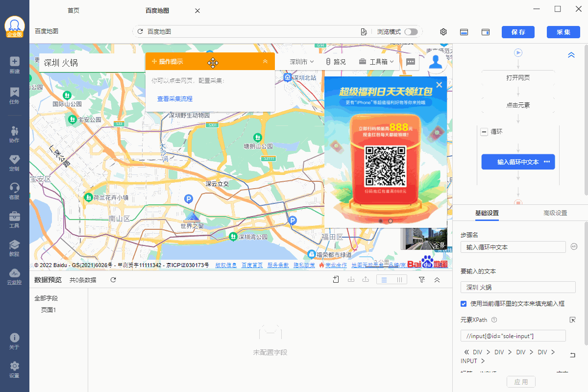588x392 pixels.
Task: Switch data preview to column view
Action: 399,280
